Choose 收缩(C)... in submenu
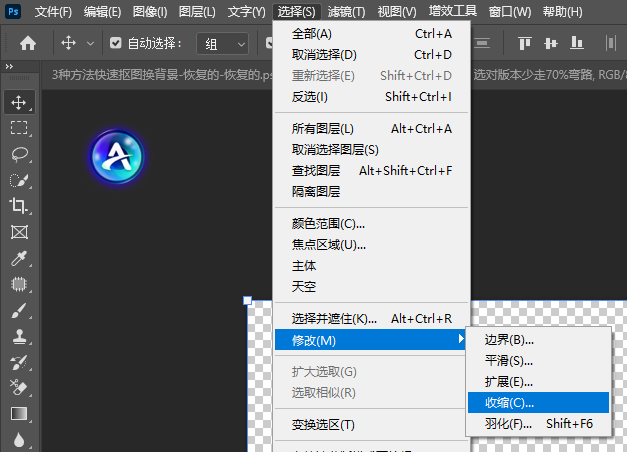 tap(538, 402)
